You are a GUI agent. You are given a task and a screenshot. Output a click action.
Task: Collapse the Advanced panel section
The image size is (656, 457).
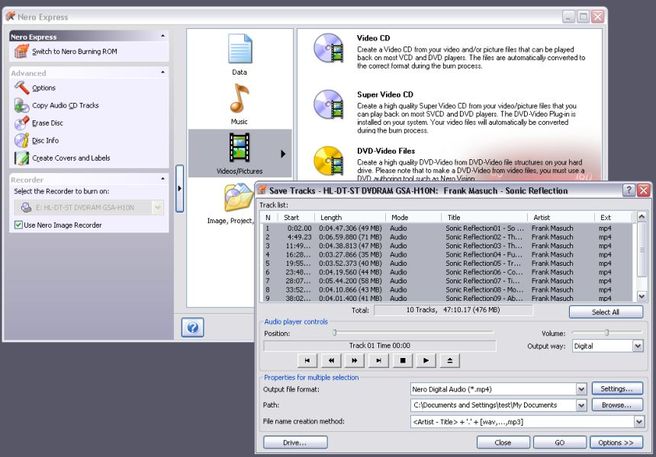pyautogui.click(x=163, y=72)
